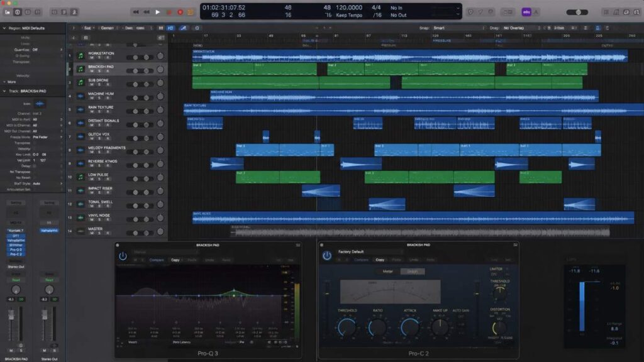Collapse the Region MIDI Defaults disclosure
Screen dimensions: 644x362
4,28
